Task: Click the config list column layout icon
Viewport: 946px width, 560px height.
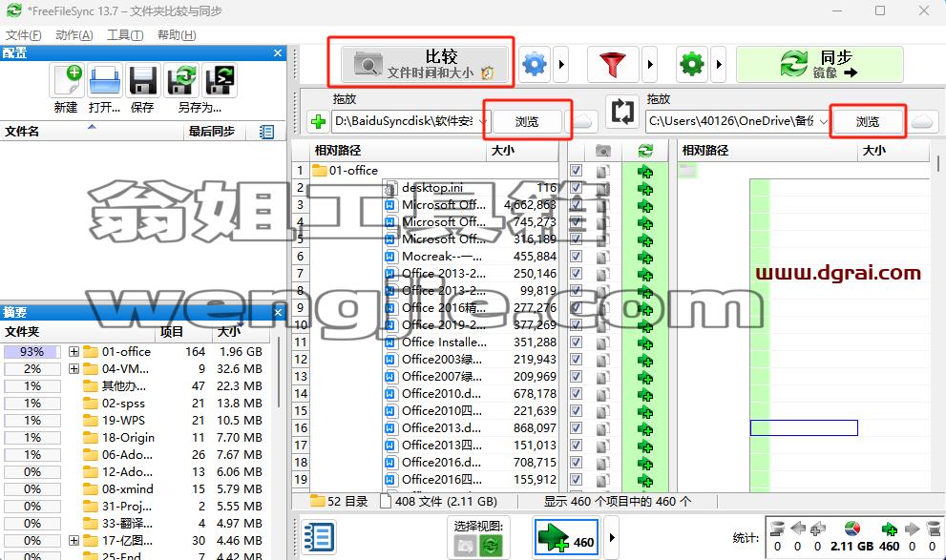Action: point(266,132)
